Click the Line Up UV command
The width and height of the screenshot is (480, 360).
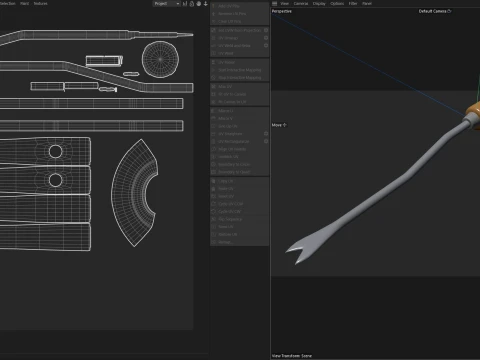pyautogui.click(x=239, y=126)
